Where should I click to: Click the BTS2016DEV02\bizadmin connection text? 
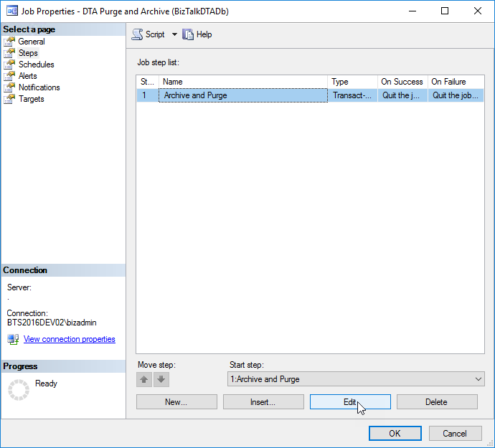click(x=52, y=323)
